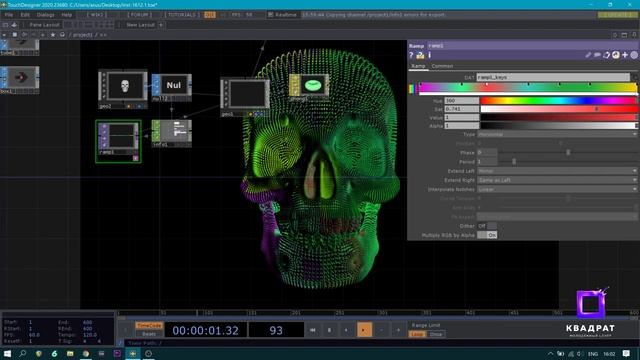
Task: Click the home icon in network path bar
Action: (62, 35)
